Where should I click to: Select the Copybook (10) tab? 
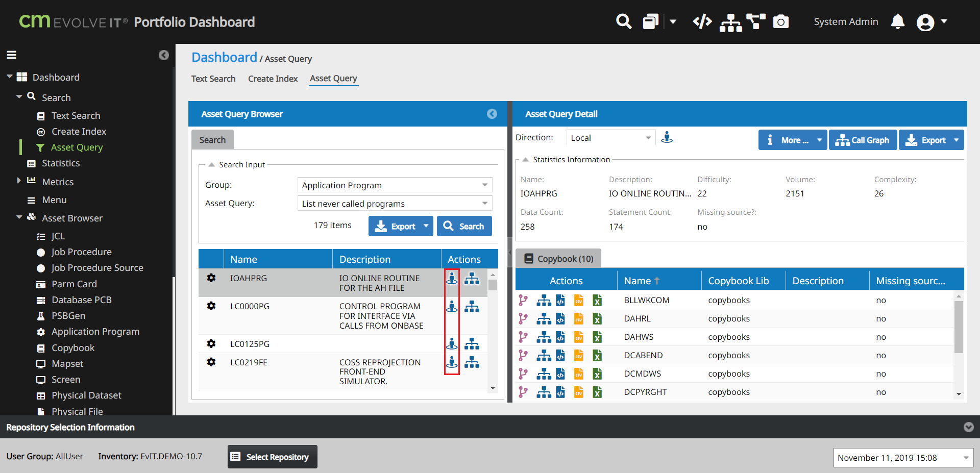(558, 259)
